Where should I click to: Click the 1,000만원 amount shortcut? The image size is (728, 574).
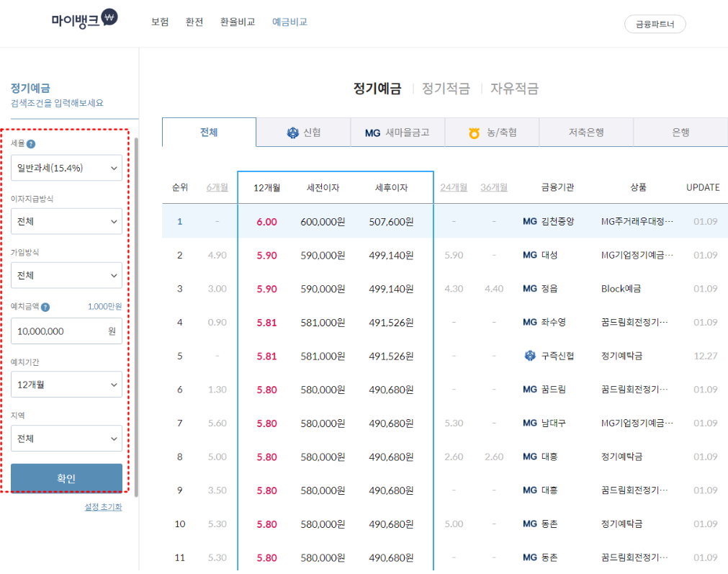pyautogui.click(x=105, y=307)
